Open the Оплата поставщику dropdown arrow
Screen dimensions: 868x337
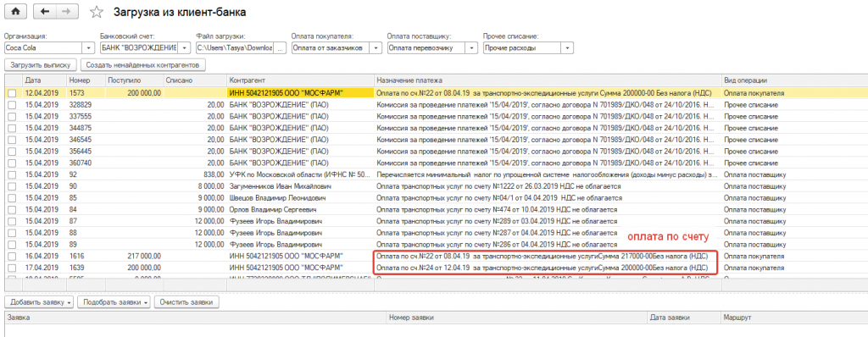pyautogui.click(x=472, y=48)
